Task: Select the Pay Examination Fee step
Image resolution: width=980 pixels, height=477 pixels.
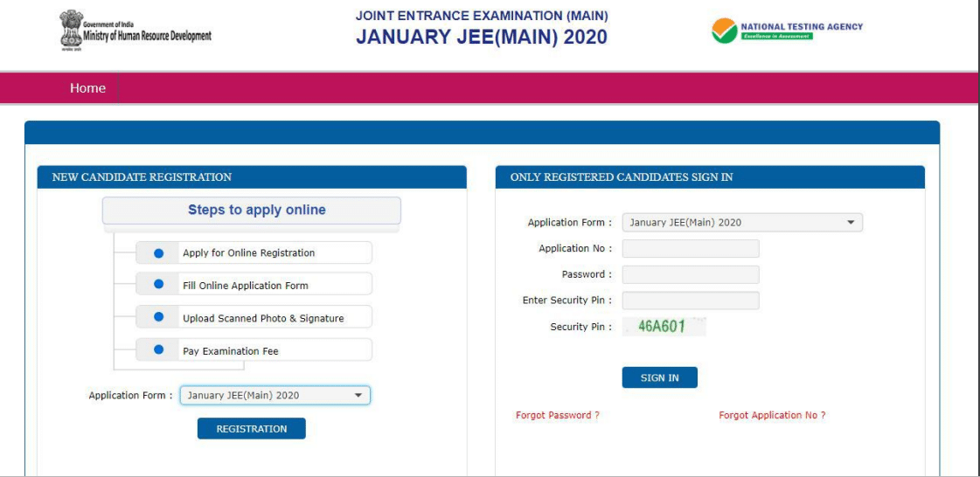Action: [x=231, y=351]
